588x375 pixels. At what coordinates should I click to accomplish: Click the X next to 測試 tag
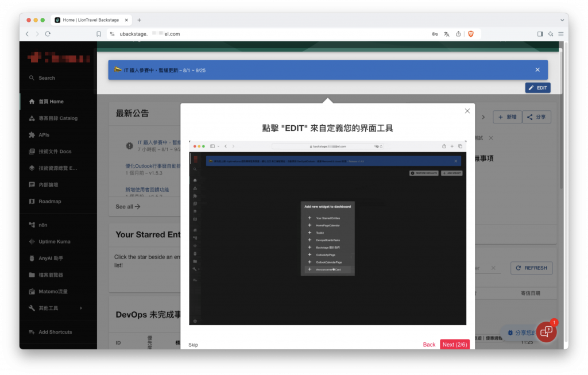(x=491, y=138)
